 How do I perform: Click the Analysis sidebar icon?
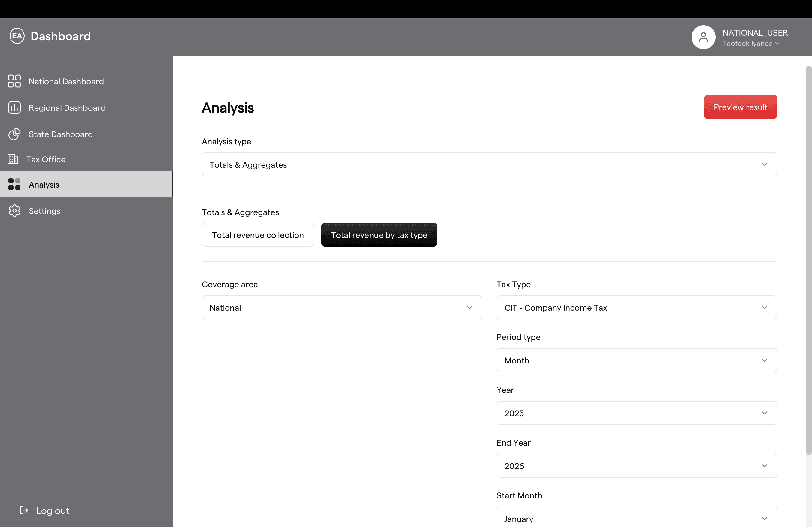(14, 184)
